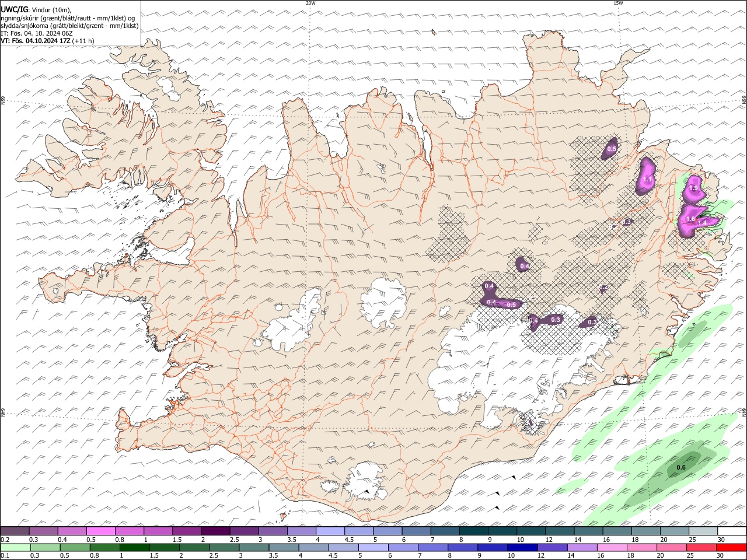Click the 0.5 value in southern purple snow band
Screen dimensions: 747x560
click(511, 304)
